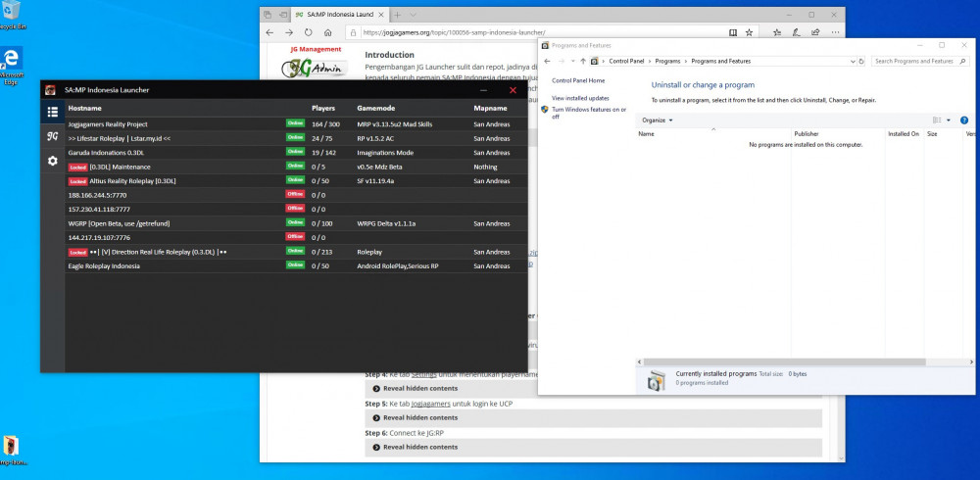
Task: Open Edge Settings and more menu
Action: [835, 32]
